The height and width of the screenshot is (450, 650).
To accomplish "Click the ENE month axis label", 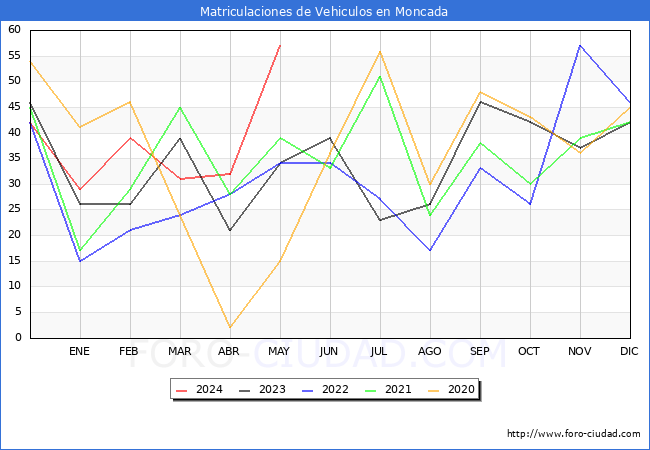I will coord(79,351).
